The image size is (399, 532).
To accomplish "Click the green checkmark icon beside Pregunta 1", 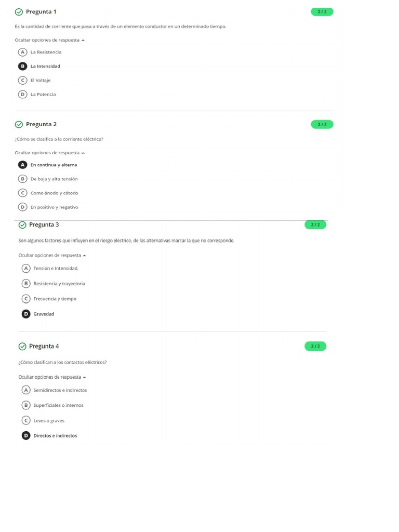I will tap(19, 12).
